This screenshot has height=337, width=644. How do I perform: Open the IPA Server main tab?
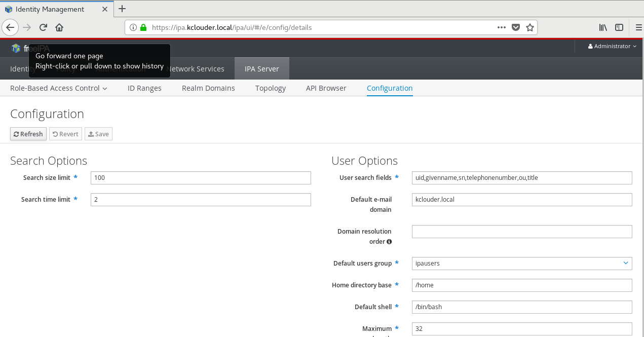pos(262,69)
